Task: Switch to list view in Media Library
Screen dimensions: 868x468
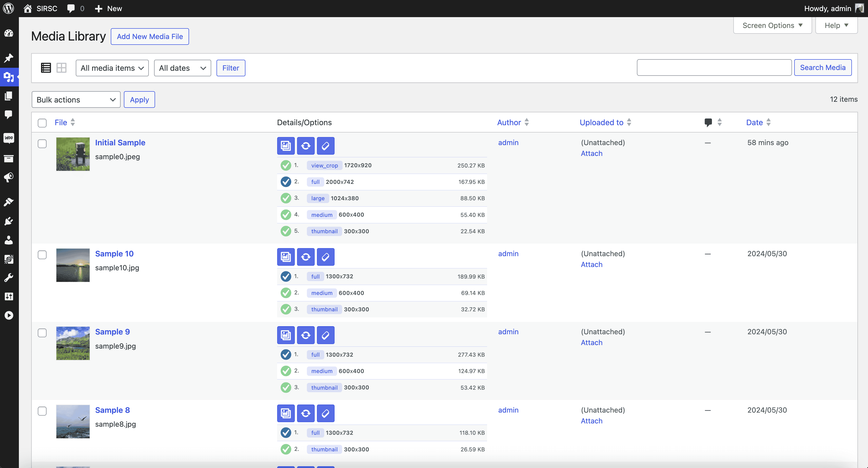Action: point(46,68)
